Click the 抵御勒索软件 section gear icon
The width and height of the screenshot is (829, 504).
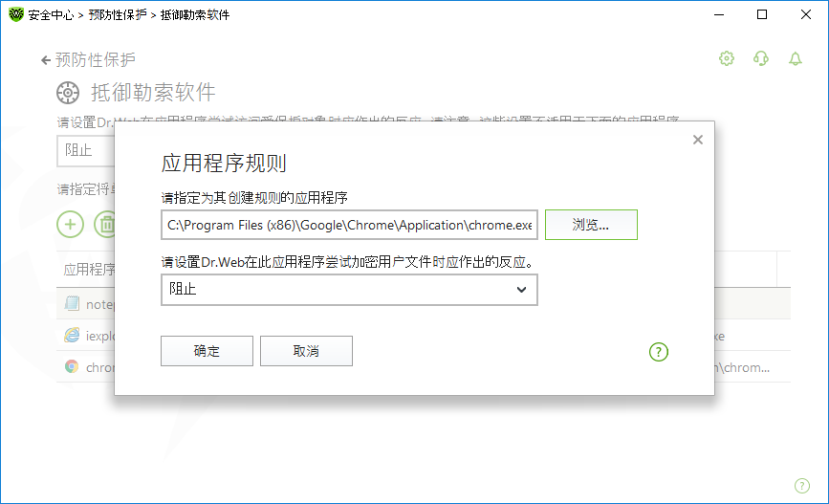point(68,93)
